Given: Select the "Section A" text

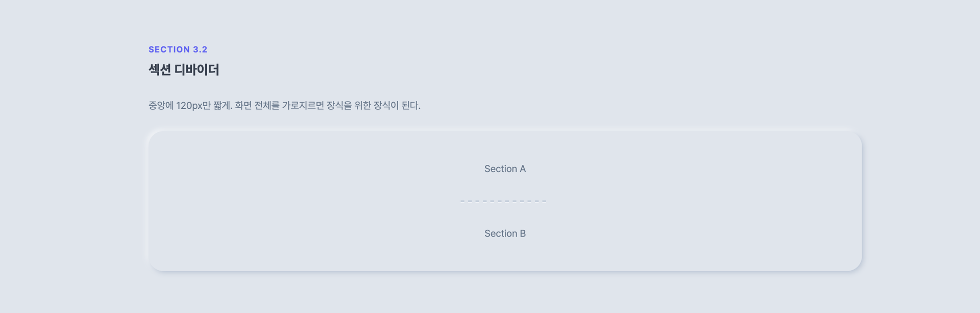Looking at the screenshot, I should point(505,169).
